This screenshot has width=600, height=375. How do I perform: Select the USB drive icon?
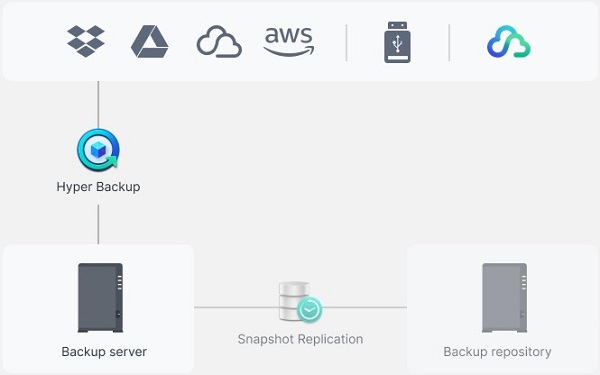pos(398,42)
